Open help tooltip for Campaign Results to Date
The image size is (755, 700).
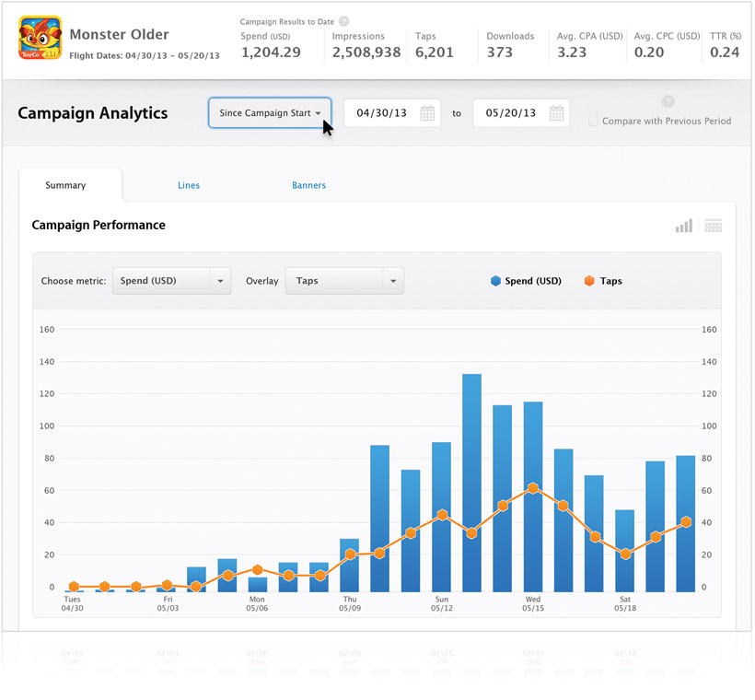pos(343,21)
